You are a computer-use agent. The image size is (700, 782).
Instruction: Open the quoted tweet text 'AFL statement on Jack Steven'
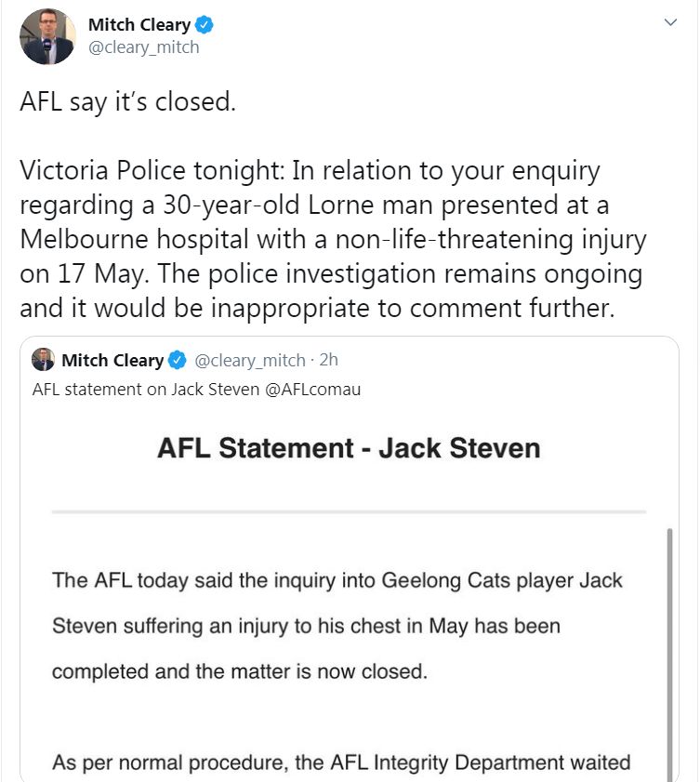[x=146, y=390]
